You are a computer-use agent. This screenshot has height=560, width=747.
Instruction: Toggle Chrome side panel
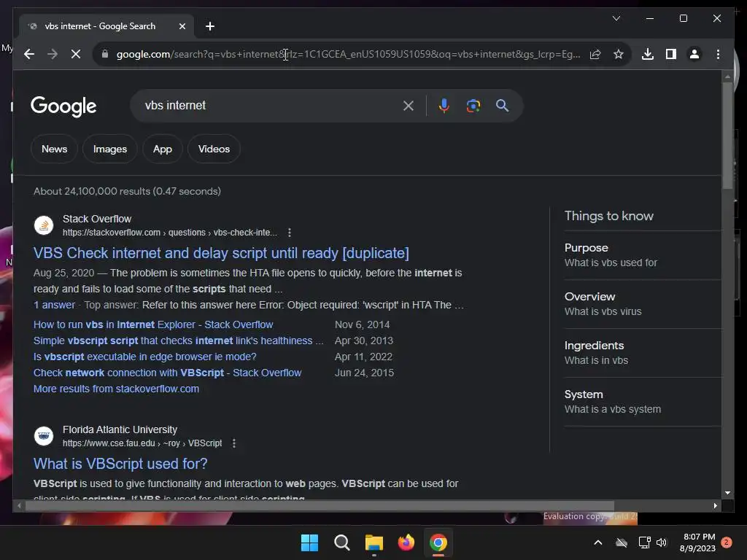(x=671, y=54)
